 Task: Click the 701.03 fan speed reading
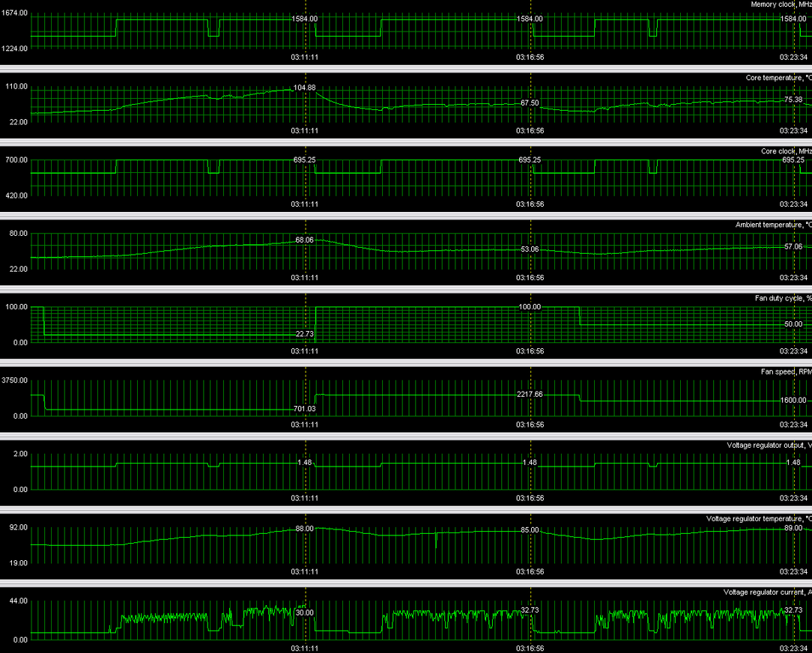304,409
